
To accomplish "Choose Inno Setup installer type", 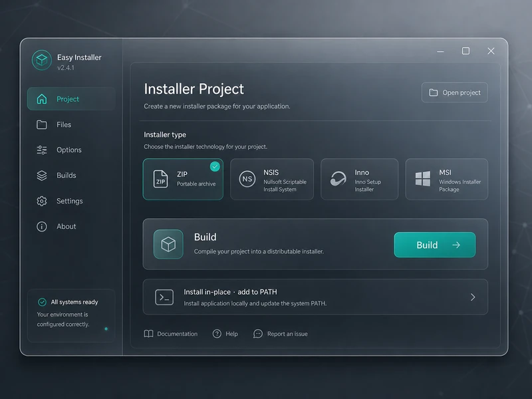I will point(359,179).
